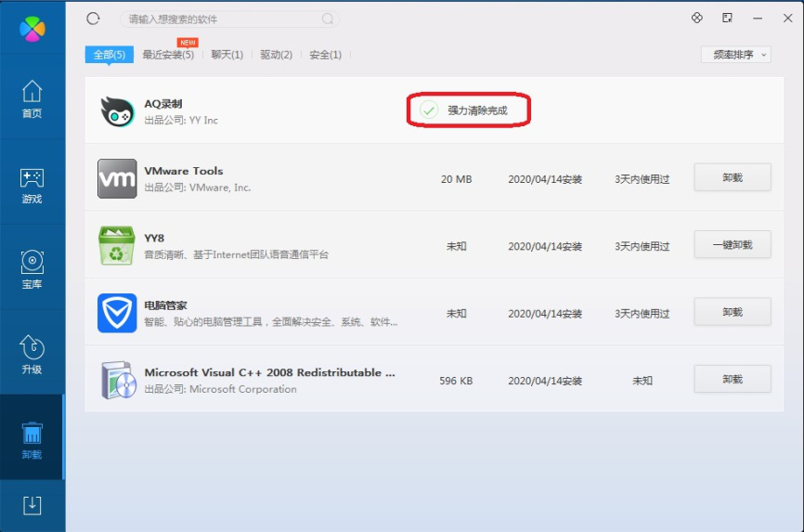The width and height of the screenshot is (804, 532).
Task: Open the skin/theme icon in title bar
Action: (x=697, y=18)
